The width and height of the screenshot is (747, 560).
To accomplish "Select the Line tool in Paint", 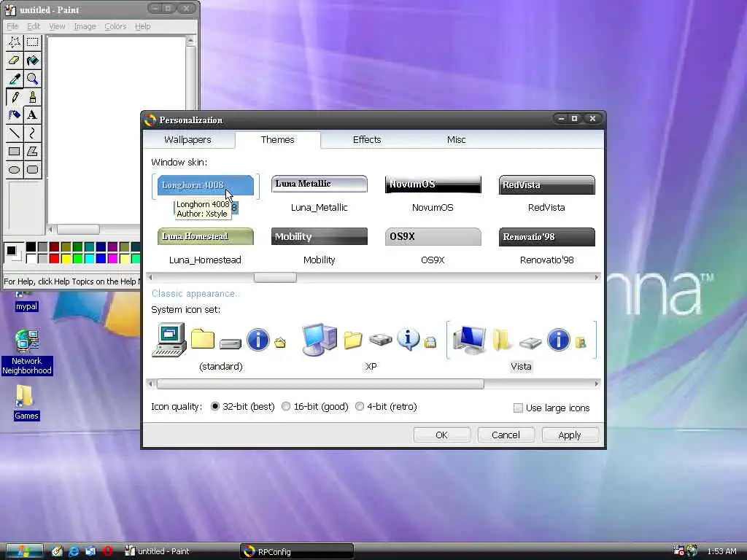I will pyautogui.click(x=15, y=133).
